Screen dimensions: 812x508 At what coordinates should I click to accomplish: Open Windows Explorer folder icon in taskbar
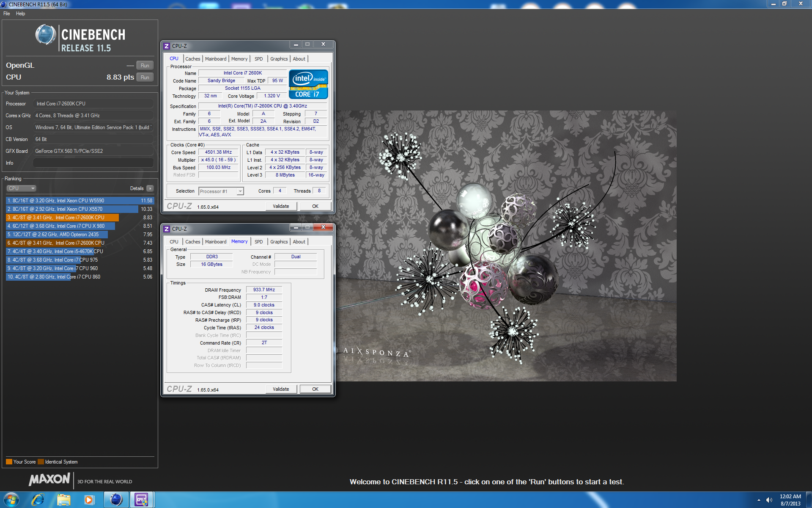pyautogui.click(x=64, y=500)
